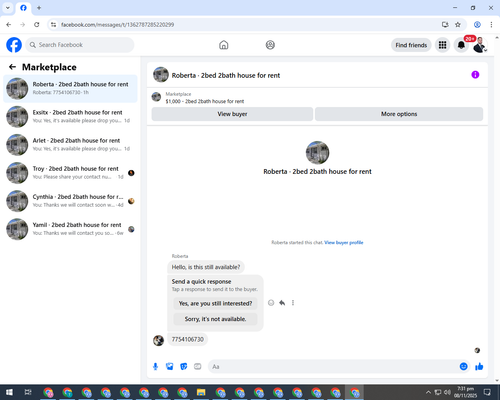
Task: Focus the Aa message input field
Action: [333, 367]
